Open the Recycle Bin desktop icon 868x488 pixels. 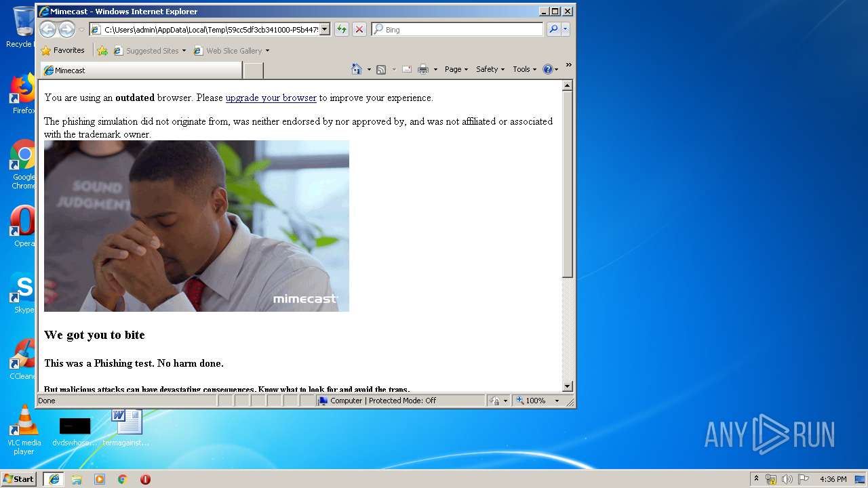point(23,27)
